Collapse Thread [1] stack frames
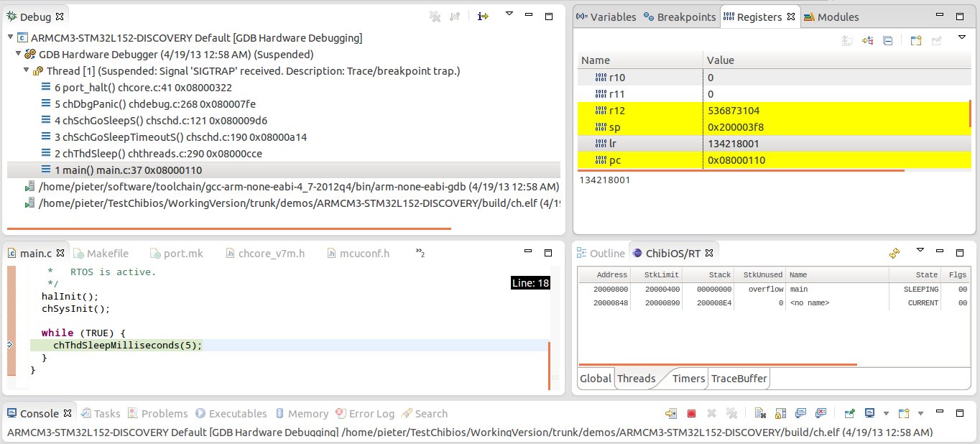Screen dimensions: 980x444 [x=27, y=71]
